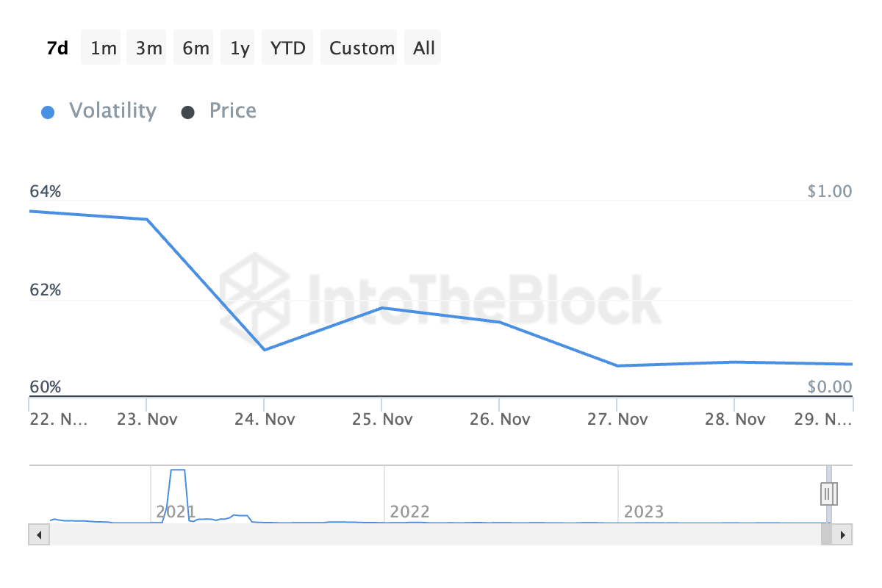The image size is (882, 588).
Task: Click the navigator scrollbar track
Action: click(434, 534)
